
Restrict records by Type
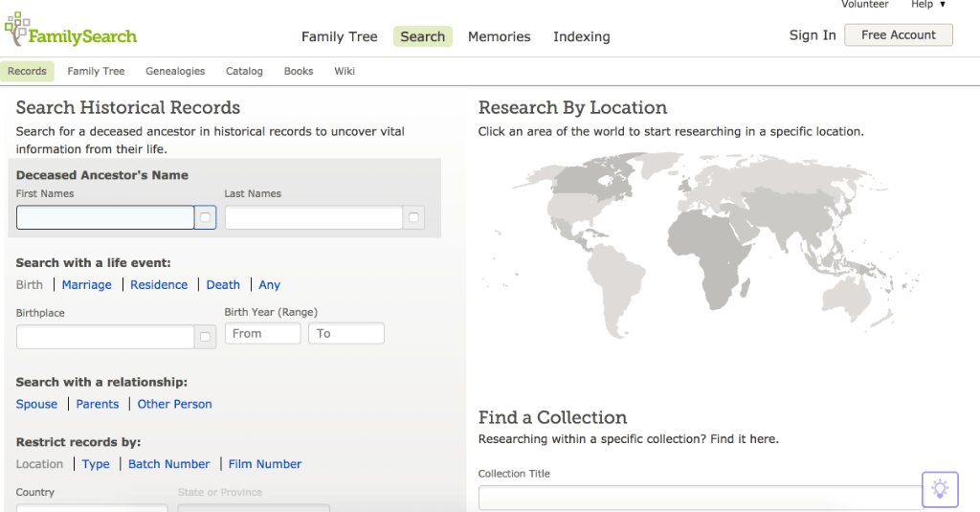(96, 464)
